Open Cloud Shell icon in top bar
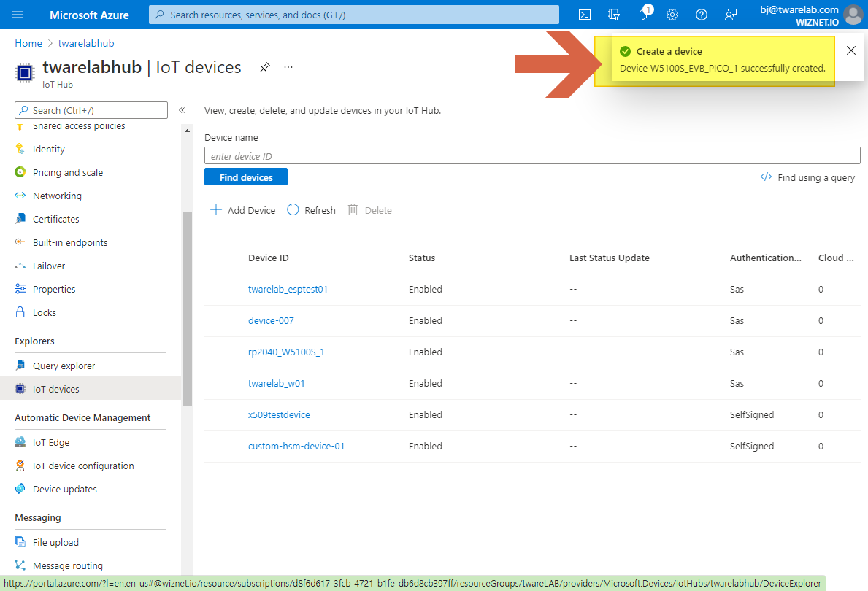 [585, 15]
